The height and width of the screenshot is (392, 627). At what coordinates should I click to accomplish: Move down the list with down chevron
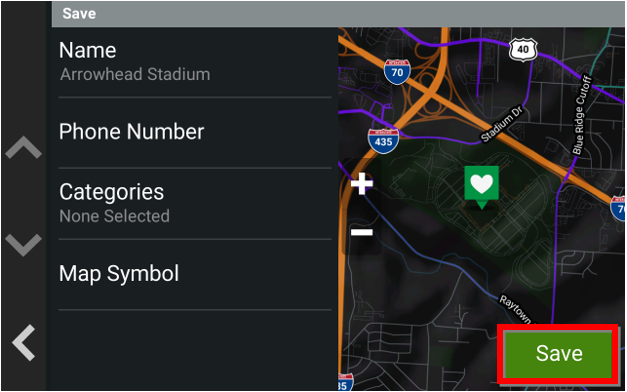(x=23, y=244)
